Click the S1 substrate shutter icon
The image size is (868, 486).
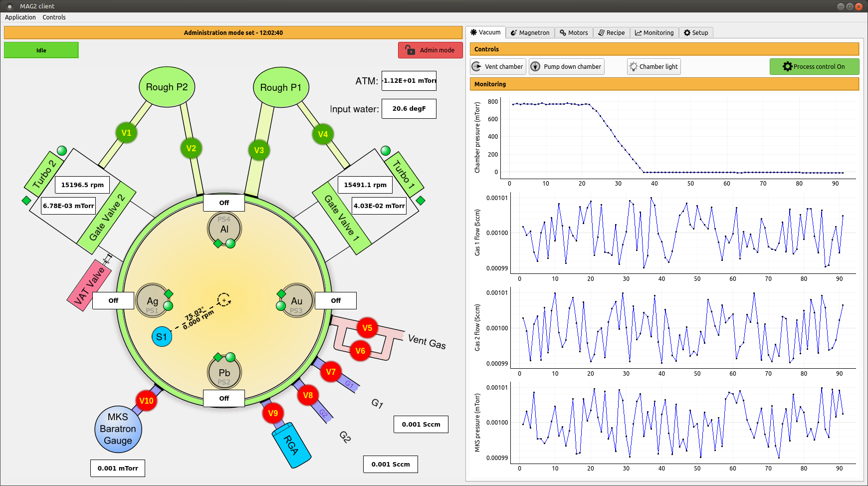pos(162,337)
